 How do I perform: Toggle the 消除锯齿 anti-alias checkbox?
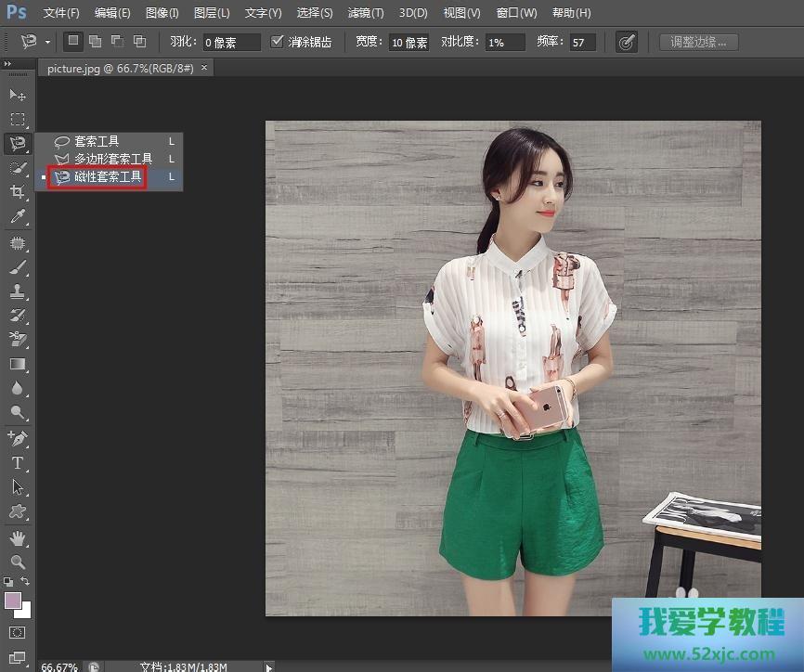coord(277,42)
